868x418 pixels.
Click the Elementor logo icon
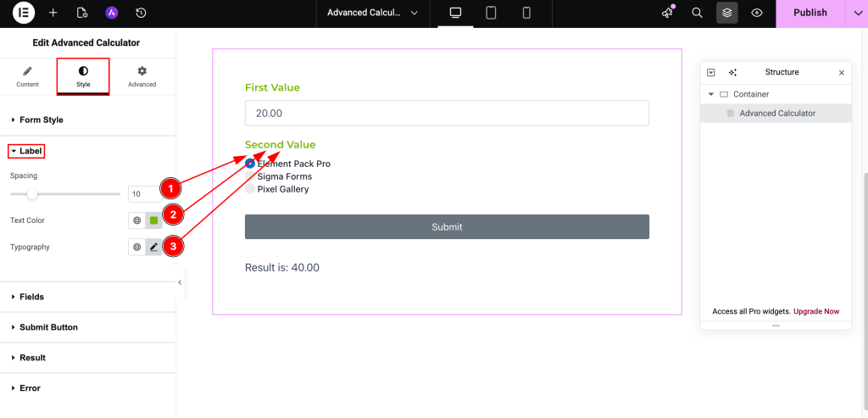[x=24, y=13]
